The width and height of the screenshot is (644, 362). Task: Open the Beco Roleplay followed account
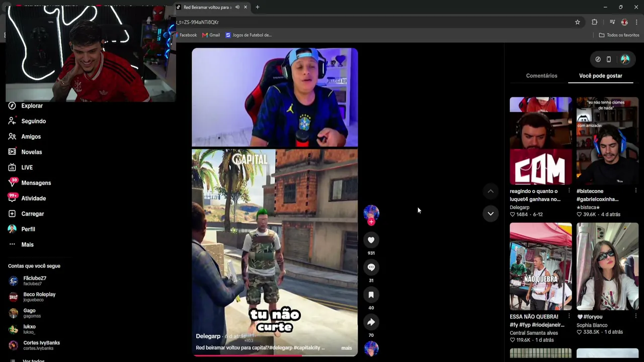[x=32, y=297]
